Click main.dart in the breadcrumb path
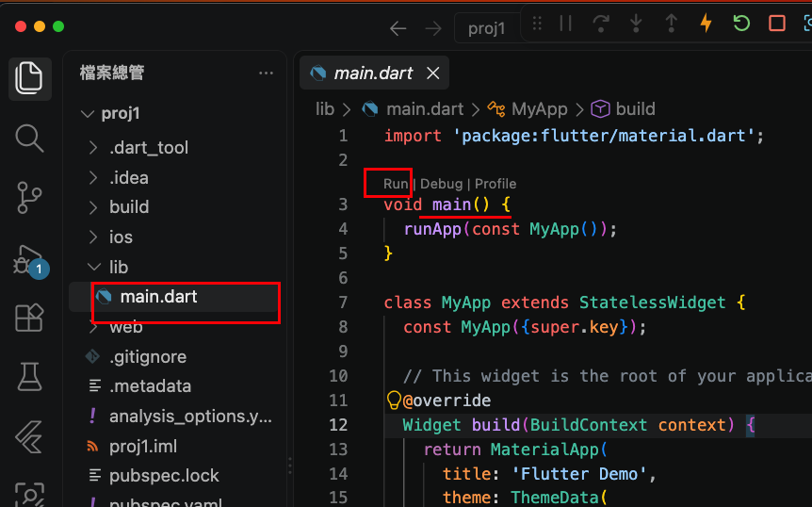The height and width of the screenshot is (507, 812). tap(425, 109)
